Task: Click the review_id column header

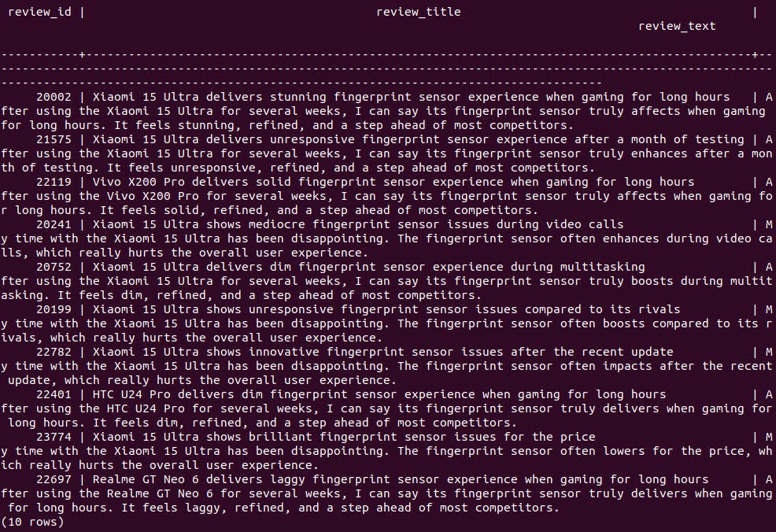Action: (39, 12)
